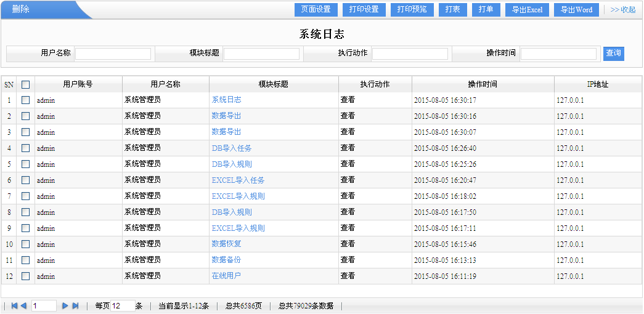Collapse the search panel with 收起

coord(622,10)
